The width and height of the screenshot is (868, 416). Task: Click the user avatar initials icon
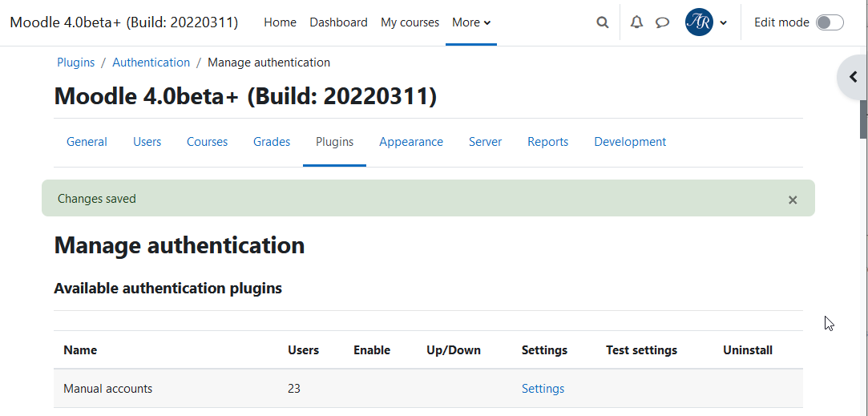point(699,22)
